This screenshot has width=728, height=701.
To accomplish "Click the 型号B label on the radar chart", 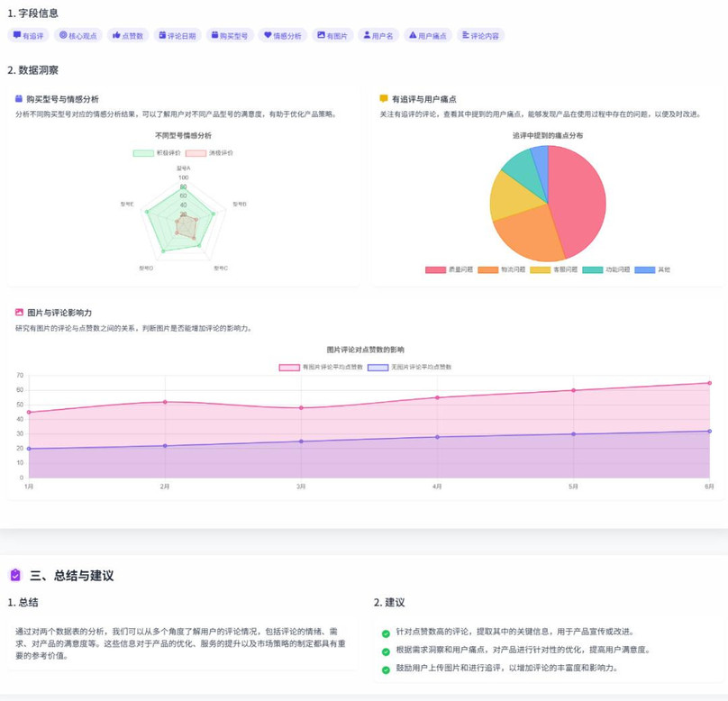I will click(x=240, y=204).
